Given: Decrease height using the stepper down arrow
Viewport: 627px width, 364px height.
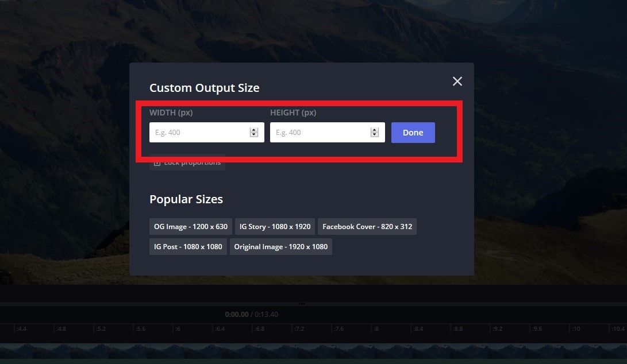Looking at the screenshot, I should click(x=374, y=135).
